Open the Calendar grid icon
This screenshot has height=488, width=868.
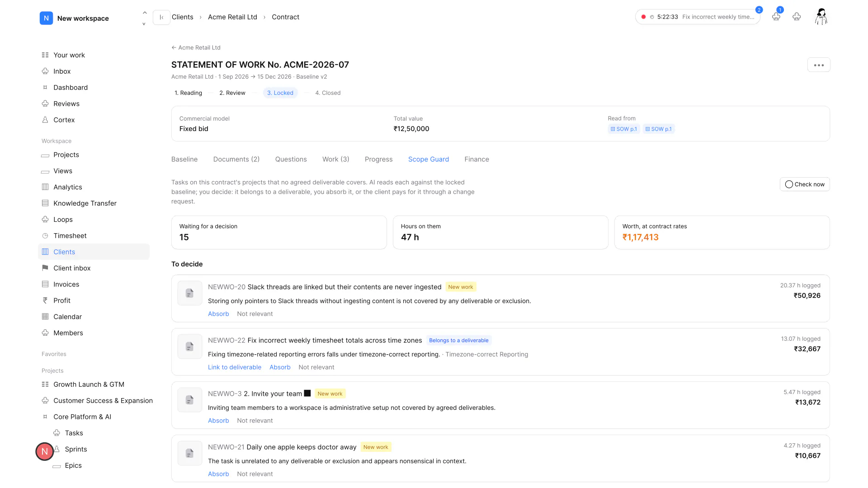pyautogui.click(x=45, y=317)
